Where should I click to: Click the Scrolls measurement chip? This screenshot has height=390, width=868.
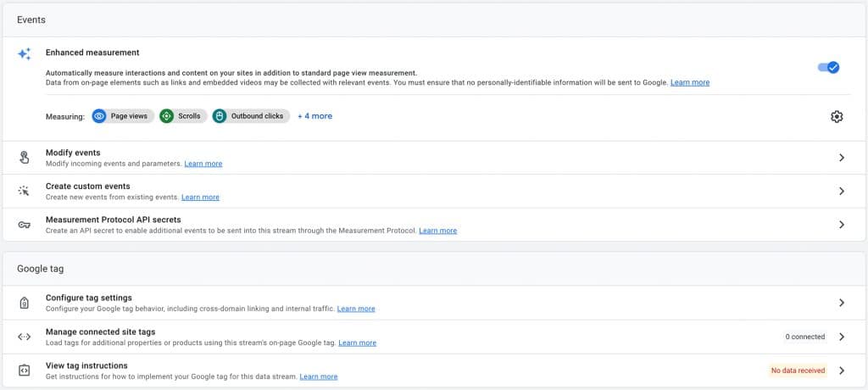pos(183,116)
